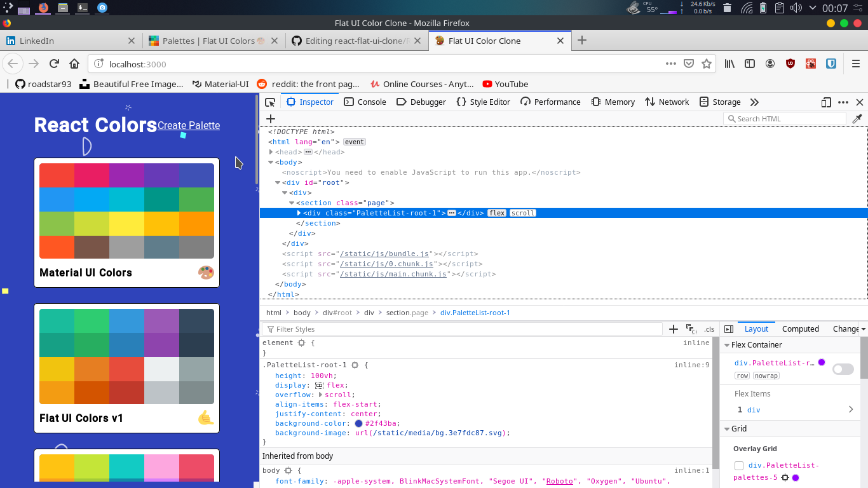Focus the Filter Styles input
The image size is (868, 488).
click(463, 329)
